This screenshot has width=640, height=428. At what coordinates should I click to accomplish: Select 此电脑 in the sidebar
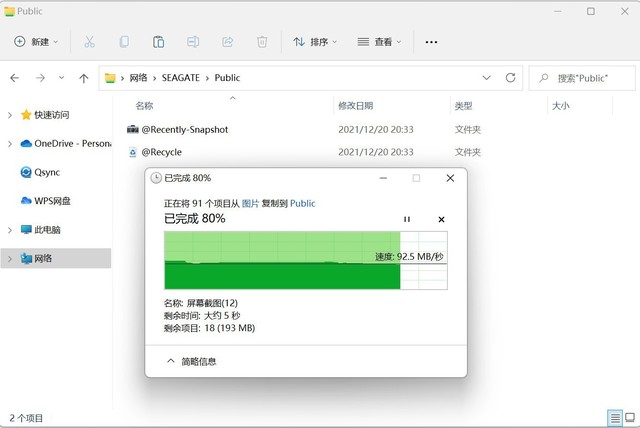[x=41, y=230]
